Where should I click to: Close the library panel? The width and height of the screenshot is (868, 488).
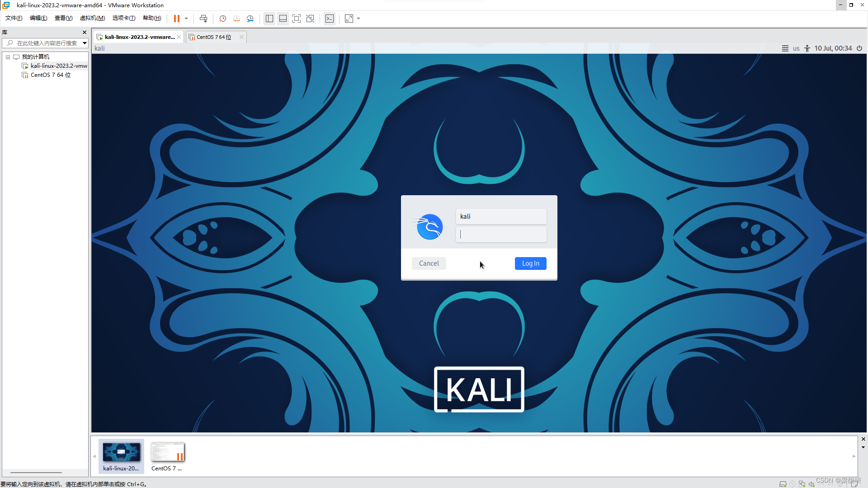[85, 32]
